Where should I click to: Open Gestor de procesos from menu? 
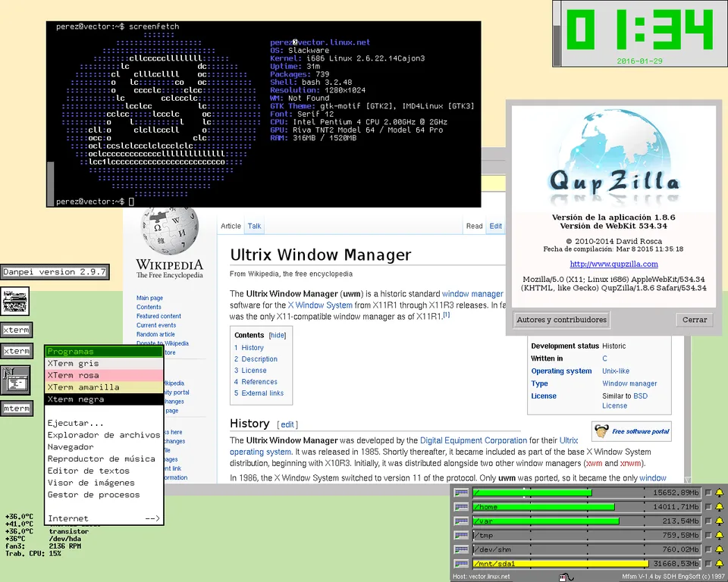click(x=104, y=495)
